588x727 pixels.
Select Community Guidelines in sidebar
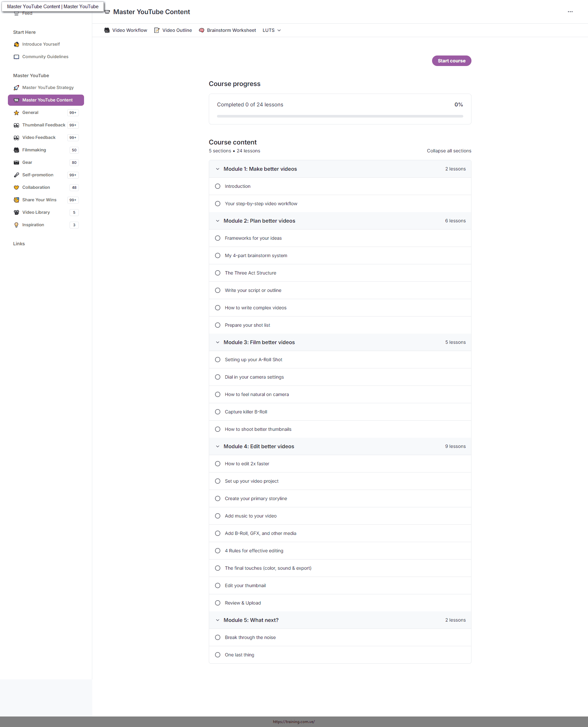click(45, 56)
